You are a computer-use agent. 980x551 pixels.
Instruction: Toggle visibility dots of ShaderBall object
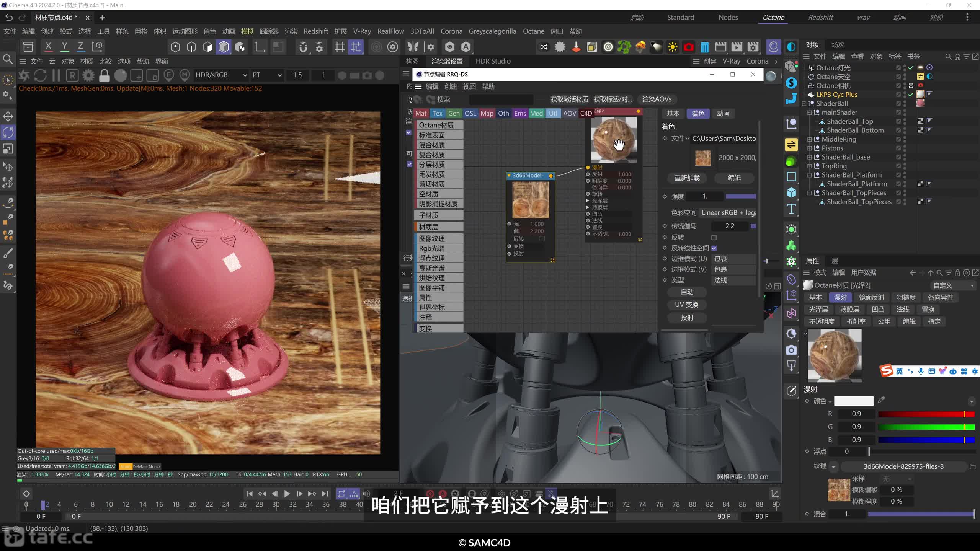pos(905,104)
